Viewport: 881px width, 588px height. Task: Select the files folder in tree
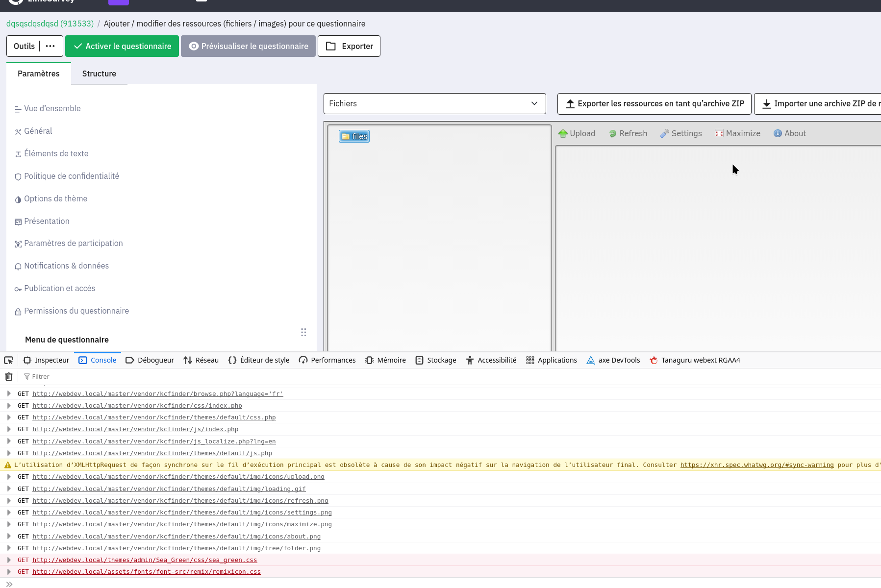point(354,136)
